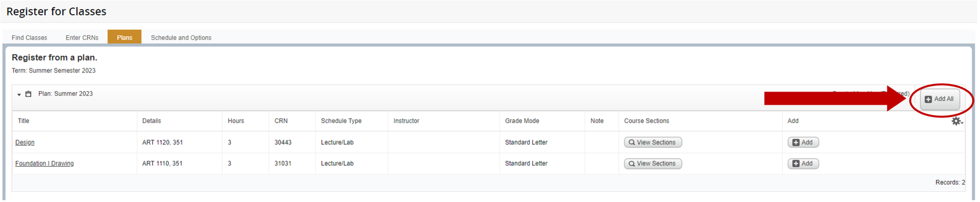Open the Schedule and Options tab
980x202 pixels.
[181, 38]
